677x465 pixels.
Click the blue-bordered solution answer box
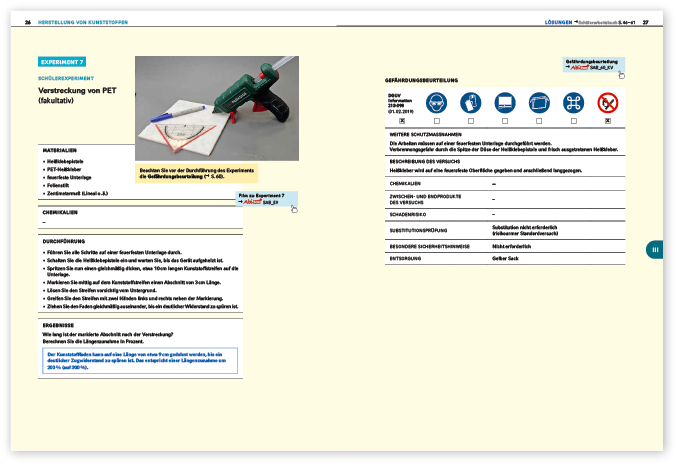(x=139, y=361)
